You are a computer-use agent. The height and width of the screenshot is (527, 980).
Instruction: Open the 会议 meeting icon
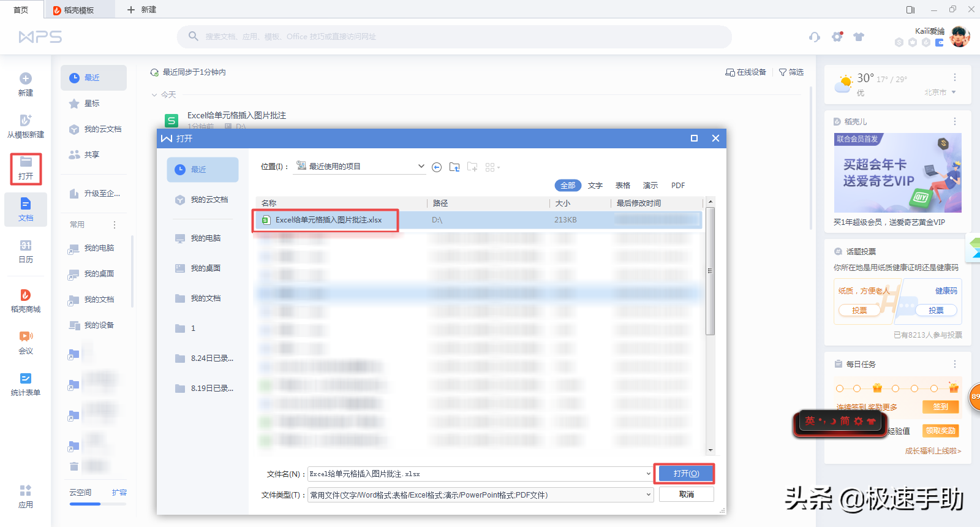click(x=26, y=336)
